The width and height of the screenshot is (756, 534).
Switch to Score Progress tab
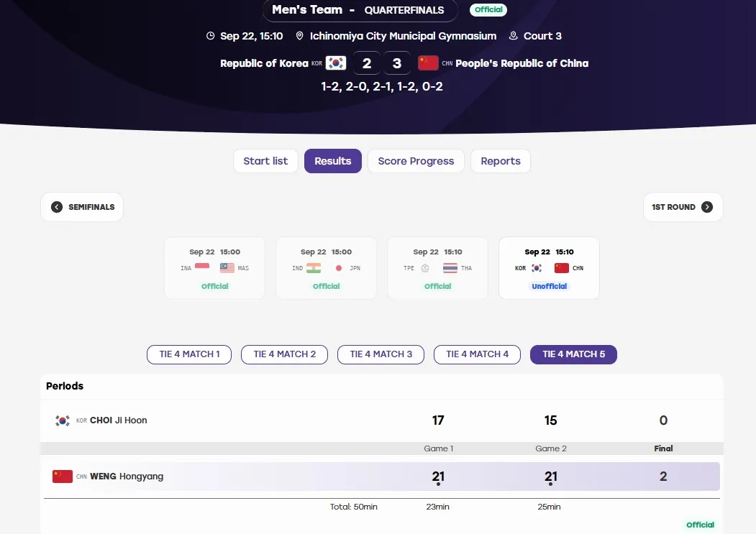coord(416,161)
